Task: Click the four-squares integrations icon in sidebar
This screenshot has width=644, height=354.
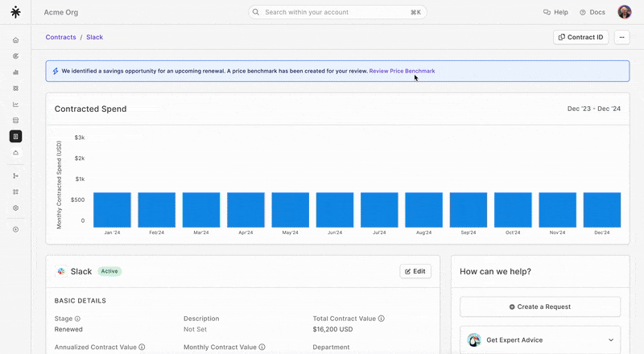Action: [15, 191]
